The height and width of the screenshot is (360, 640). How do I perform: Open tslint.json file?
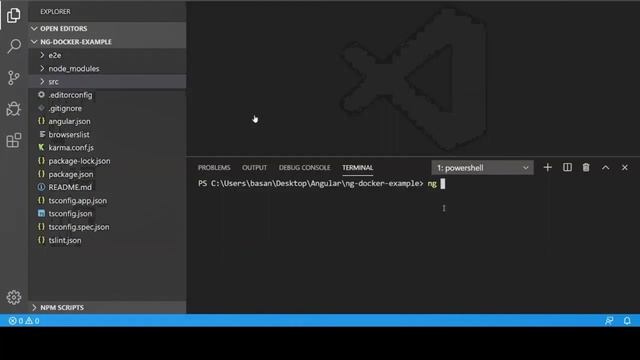click(x=64, y=240)
